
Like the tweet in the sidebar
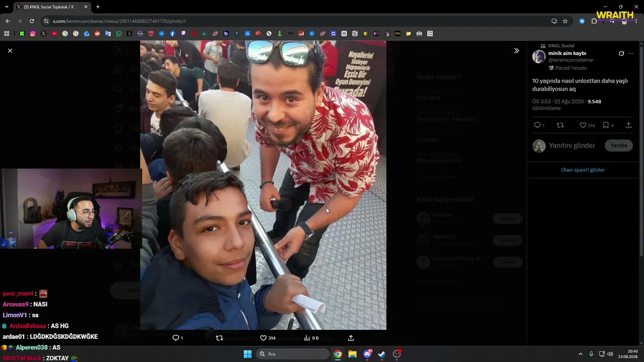coord(583,125)
